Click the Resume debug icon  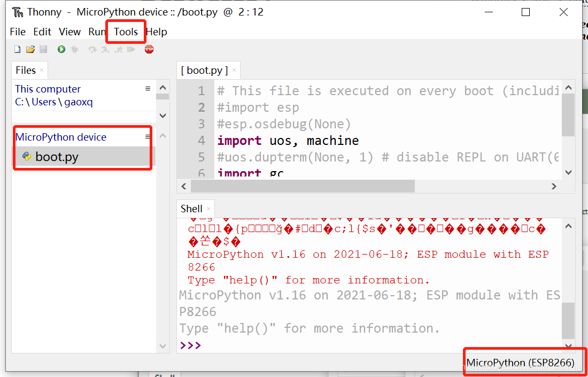click(131, 49)
